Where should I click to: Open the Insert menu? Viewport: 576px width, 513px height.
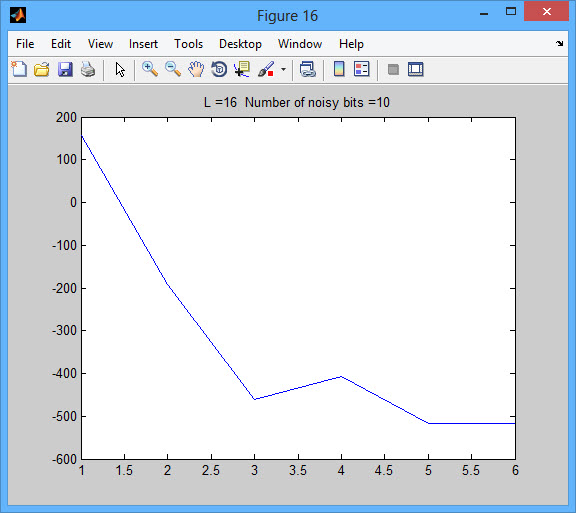click(x=143, y=44)
